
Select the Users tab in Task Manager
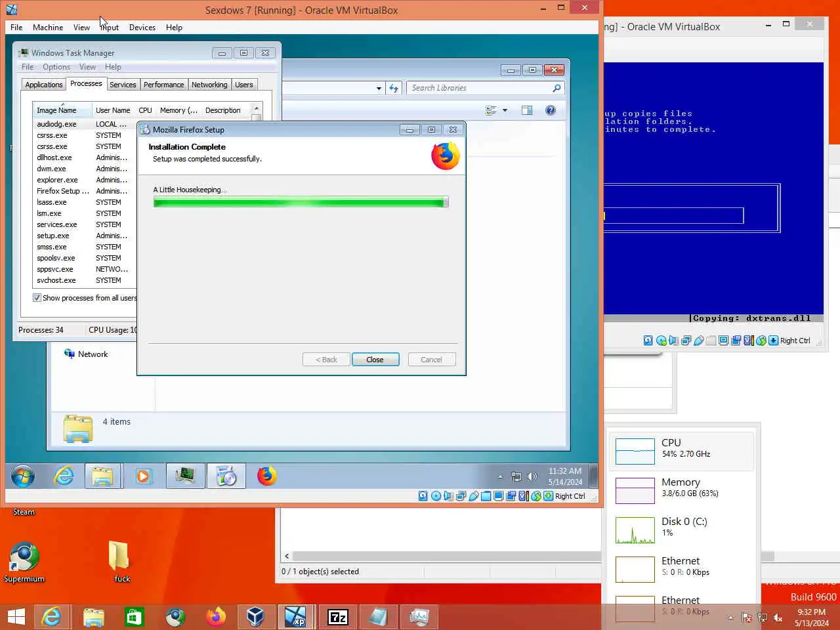(x=244, y=85)
